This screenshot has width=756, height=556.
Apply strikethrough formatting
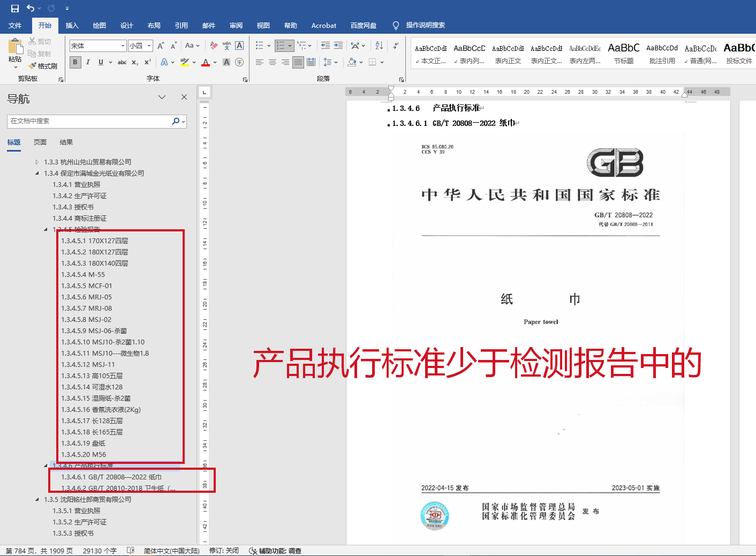122,62
